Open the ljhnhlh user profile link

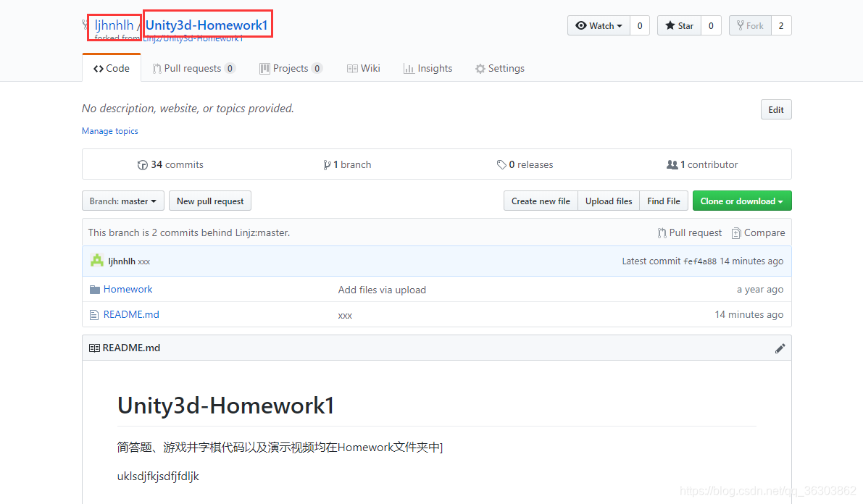pyautogui.click(x=114, y=25)
